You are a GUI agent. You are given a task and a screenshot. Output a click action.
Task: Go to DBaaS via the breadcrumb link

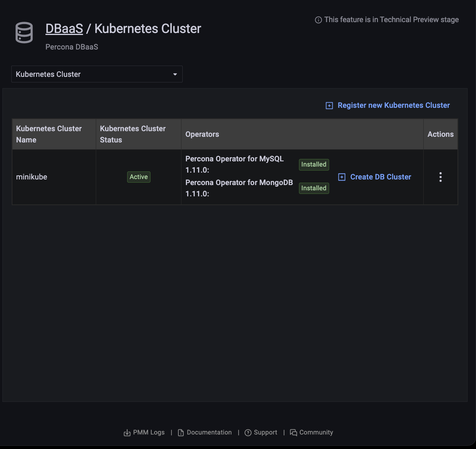(x=64, y=29)
